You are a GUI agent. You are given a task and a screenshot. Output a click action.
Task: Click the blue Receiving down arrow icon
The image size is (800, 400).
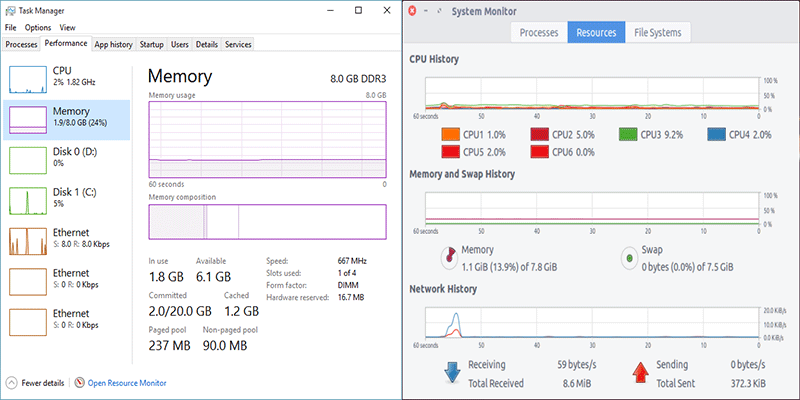[x=452, y=372]
